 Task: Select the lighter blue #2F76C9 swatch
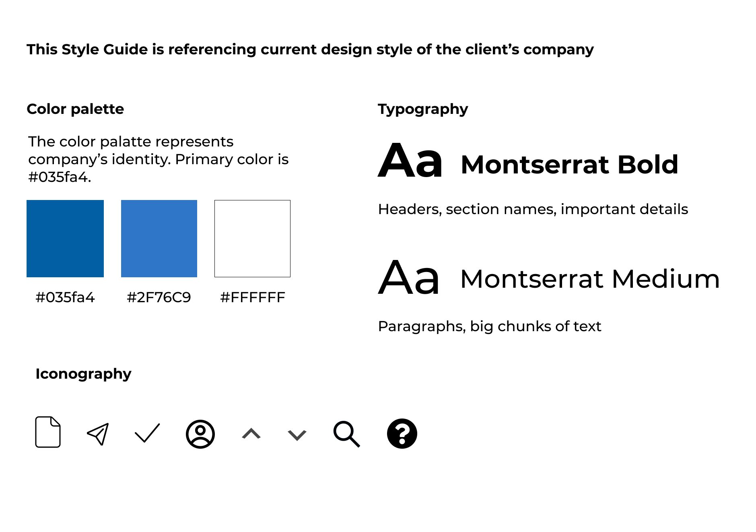pyautogui.click(x=159, y=239)
